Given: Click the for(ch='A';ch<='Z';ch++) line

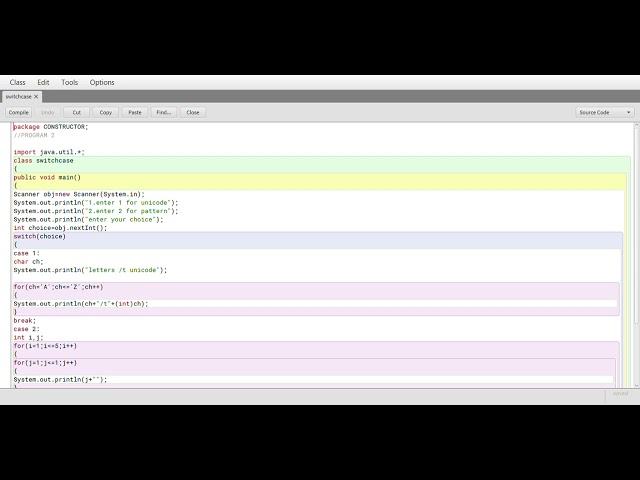Looking at the screenshot, I should click(58, 287).
